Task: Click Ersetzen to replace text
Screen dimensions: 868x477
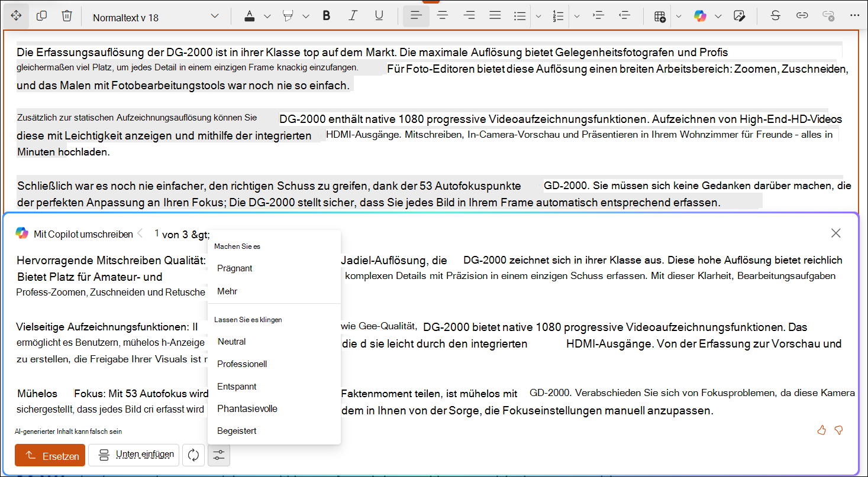Action: 50,455
